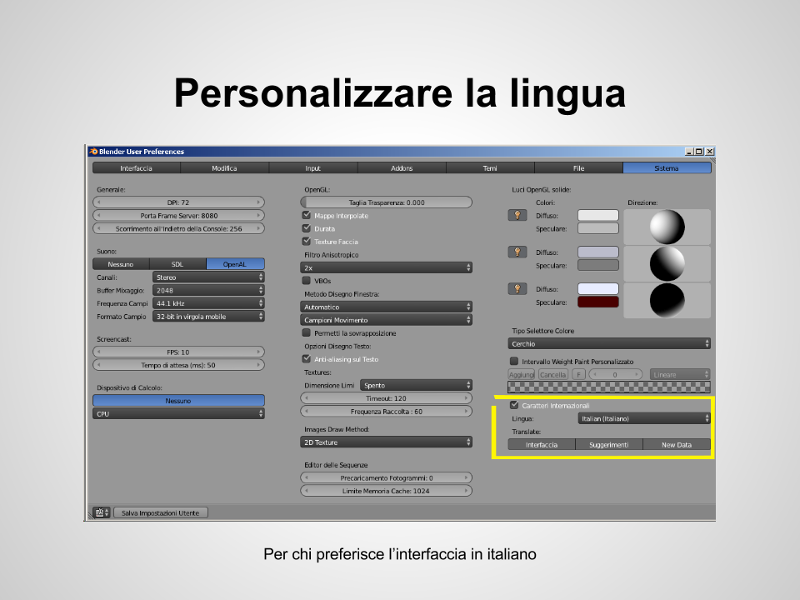Select Nessuno sound option
Viewport: 800px width, 600px height.
tap(121, 264)
